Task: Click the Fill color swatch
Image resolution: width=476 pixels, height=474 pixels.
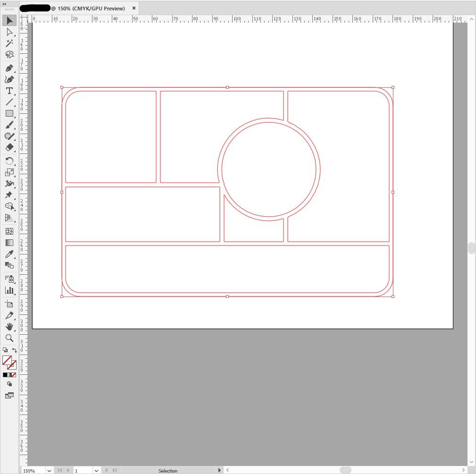Action: point(7,360)
